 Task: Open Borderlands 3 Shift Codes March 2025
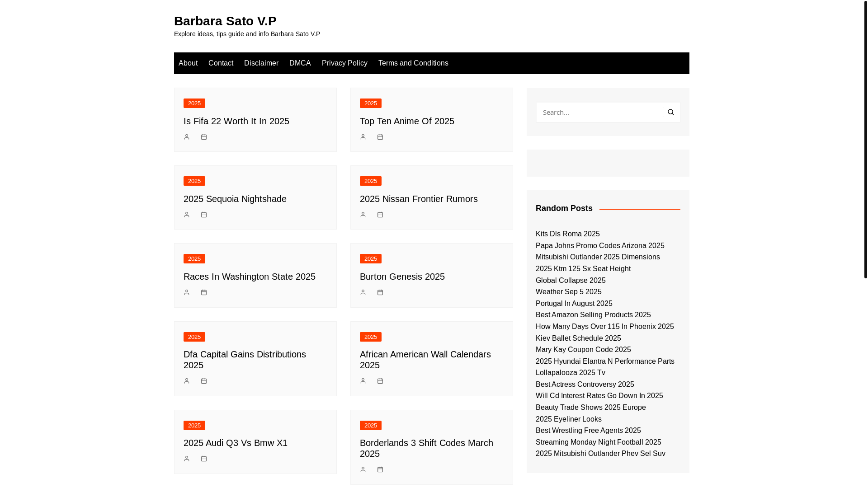tap(426, 448)
